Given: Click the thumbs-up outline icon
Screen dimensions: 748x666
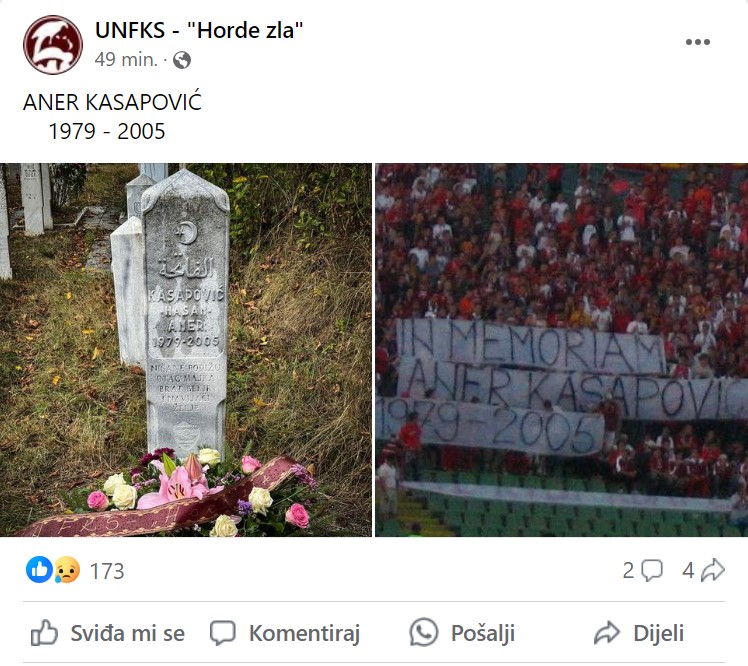Looking at the screenshot, I should (x=44, y=633).
